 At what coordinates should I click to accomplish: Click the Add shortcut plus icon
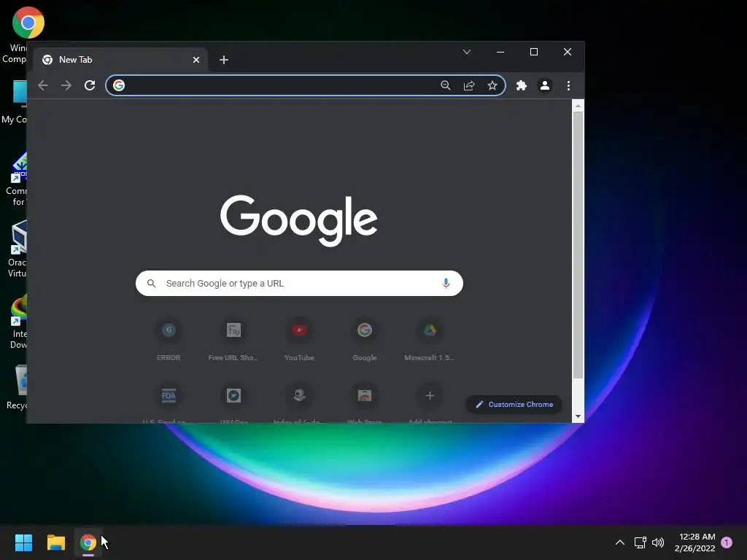(430, 395)
